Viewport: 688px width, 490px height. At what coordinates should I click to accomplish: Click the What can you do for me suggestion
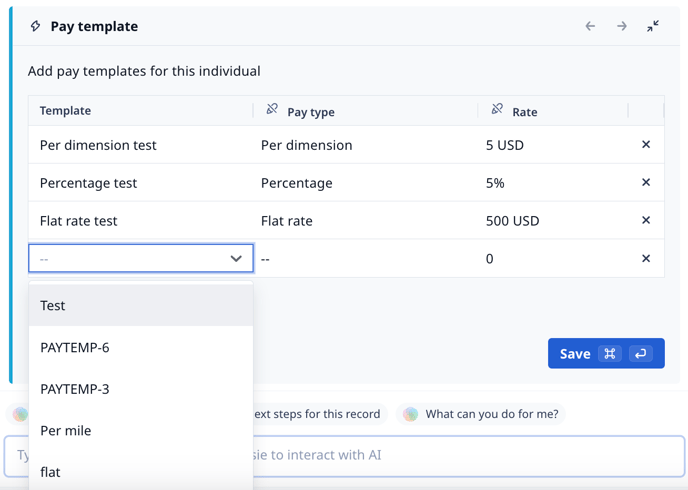480,414
